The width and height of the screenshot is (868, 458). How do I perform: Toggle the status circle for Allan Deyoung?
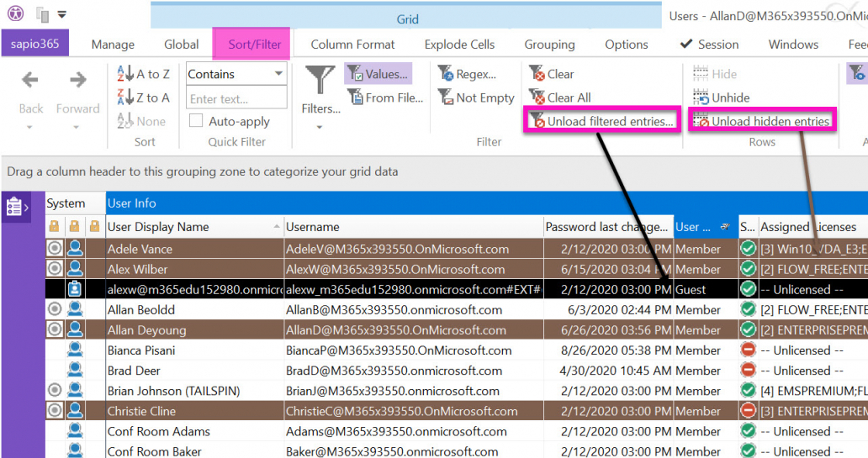(x=54, y=329)
